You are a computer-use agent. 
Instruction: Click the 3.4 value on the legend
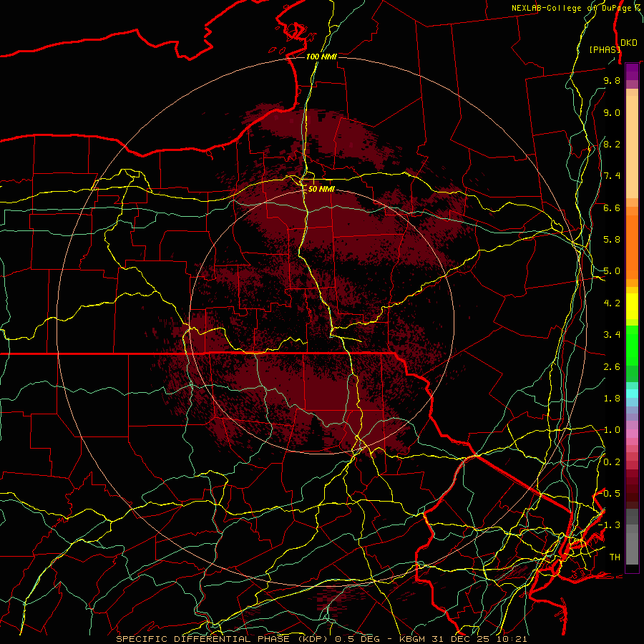click(612, 335)
